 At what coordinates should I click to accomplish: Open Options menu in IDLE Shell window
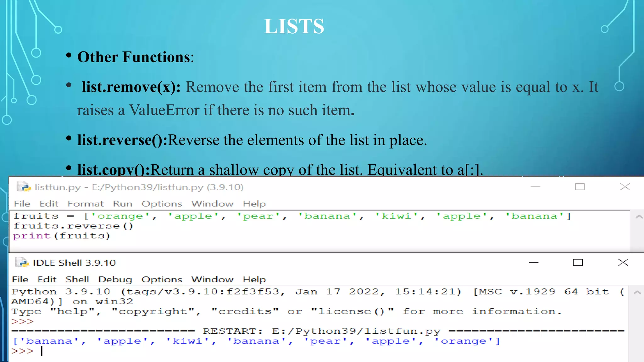(x=162, y=279)
